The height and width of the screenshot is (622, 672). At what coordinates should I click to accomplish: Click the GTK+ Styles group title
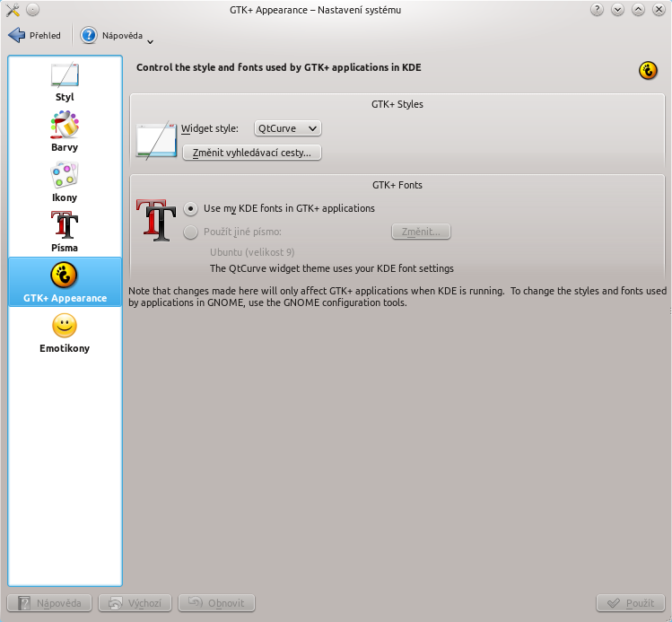tap(397, 104)
